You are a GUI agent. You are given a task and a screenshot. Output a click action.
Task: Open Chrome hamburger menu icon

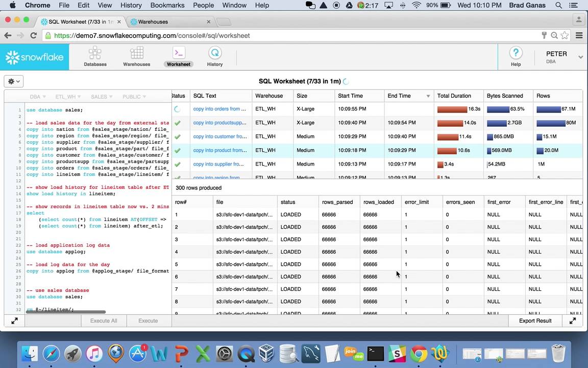point(579,35)
